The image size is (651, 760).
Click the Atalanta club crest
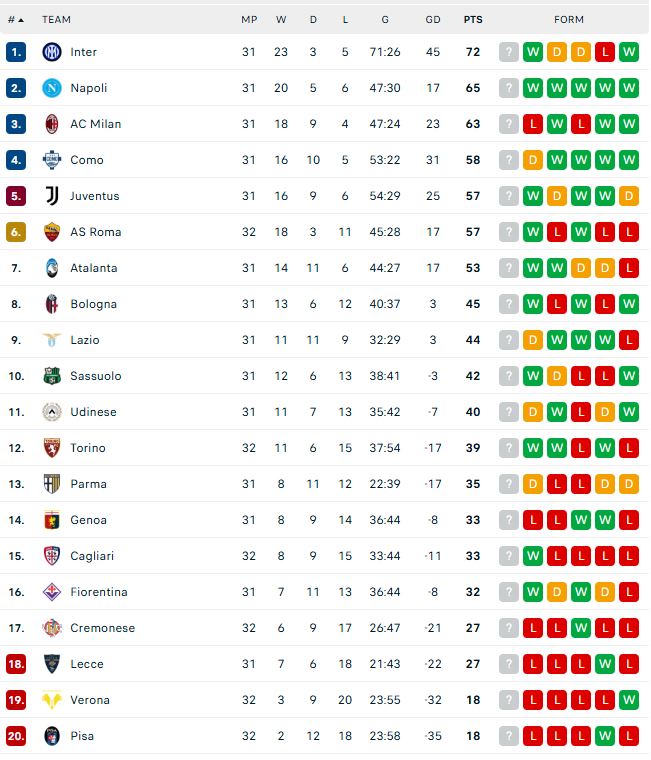52,268
